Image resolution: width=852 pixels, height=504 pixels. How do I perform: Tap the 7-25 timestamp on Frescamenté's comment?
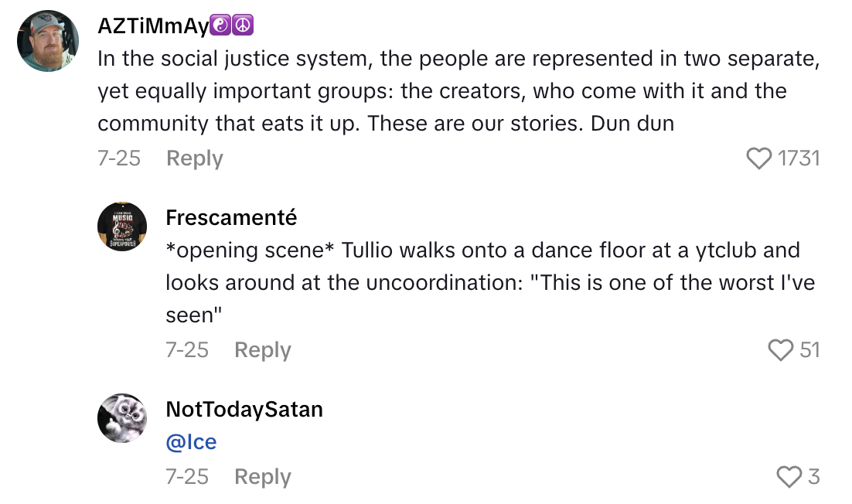click(x=186, y=349)
